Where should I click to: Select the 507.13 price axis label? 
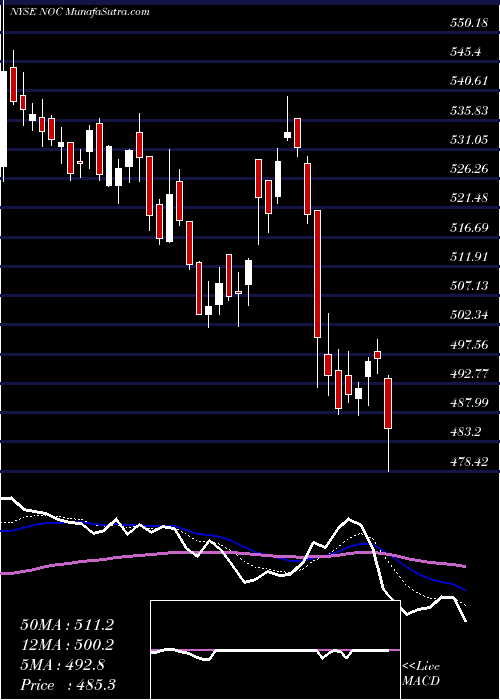pos(470,286)
